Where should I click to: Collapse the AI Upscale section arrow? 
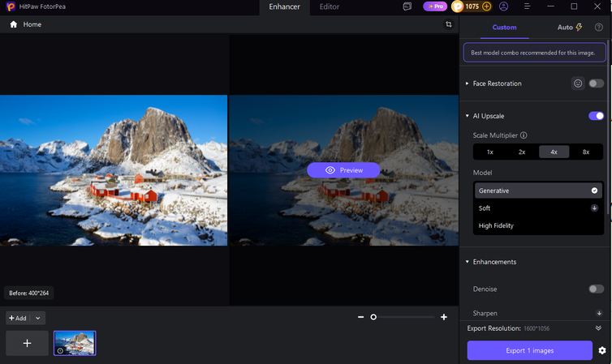click(x=467, y=116)
